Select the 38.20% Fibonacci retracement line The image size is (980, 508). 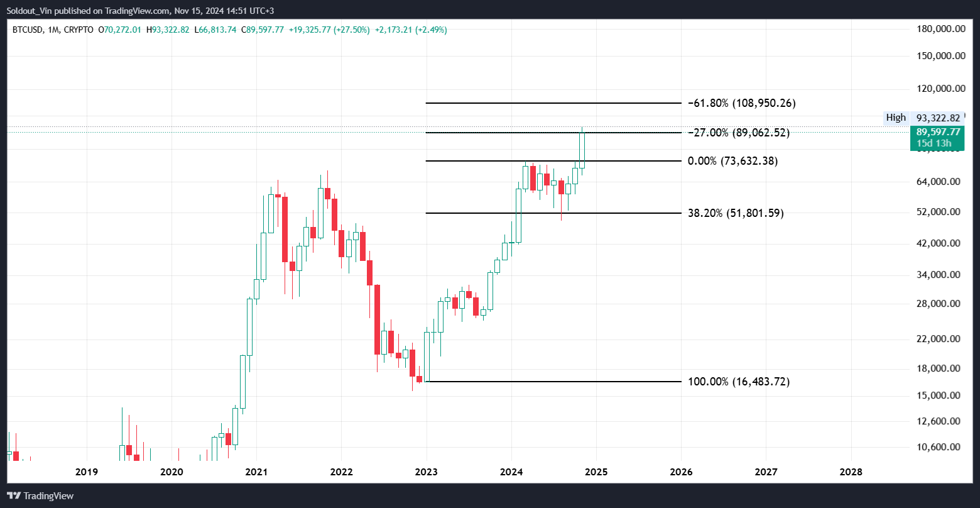(553, 213)
